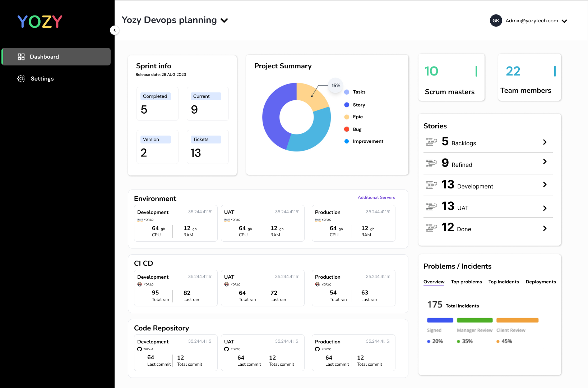Click the YOZY logo
The height and width of the screenshot is (388, 588).
[40, 22]
